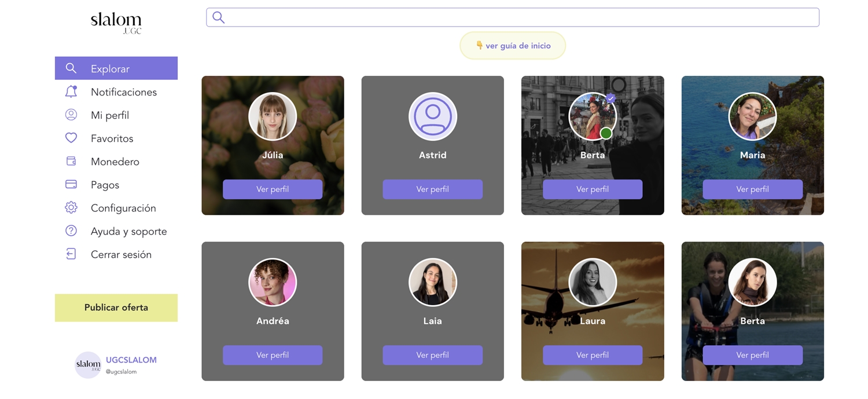Open Favoritos using the heart icon
This screenshot has width=868, height=399.
[x=71, y=138]
